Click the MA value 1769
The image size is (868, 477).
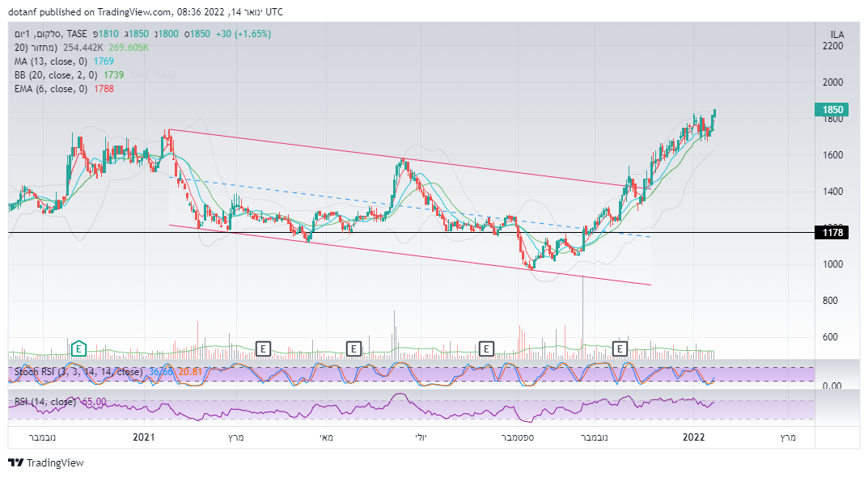click(103, 61)
